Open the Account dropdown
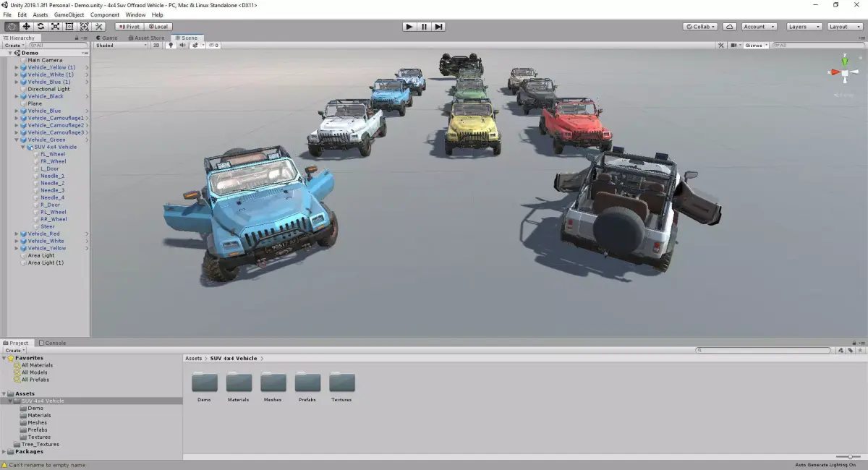The width and height of the screenshot is (868, 470). (x=759, y=27)
